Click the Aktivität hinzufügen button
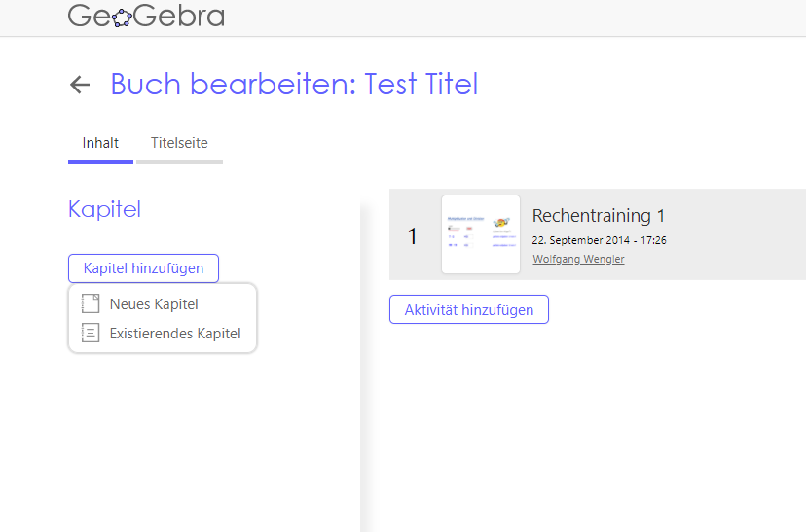The height and width of the screenshot is (532, 806). (x=469, y=309)
